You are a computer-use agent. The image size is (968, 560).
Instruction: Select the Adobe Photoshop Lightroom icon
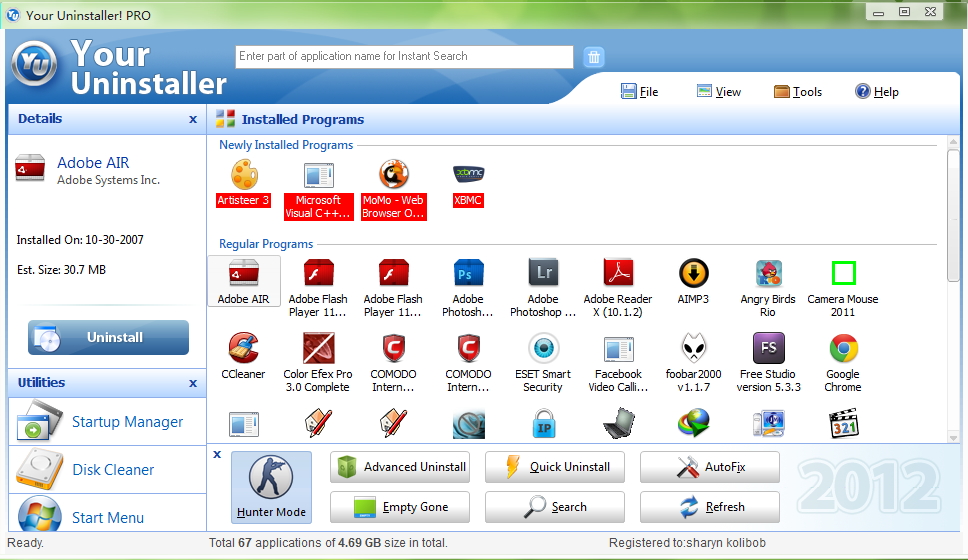click(x=543, y=274)
